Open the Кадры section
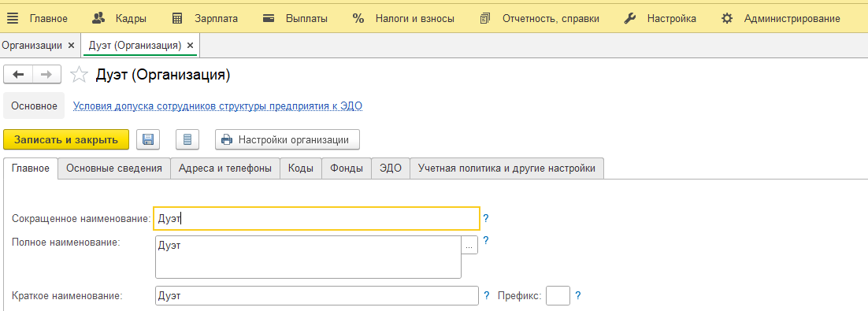Screen dimensions: 868x311 click(119, 18)
